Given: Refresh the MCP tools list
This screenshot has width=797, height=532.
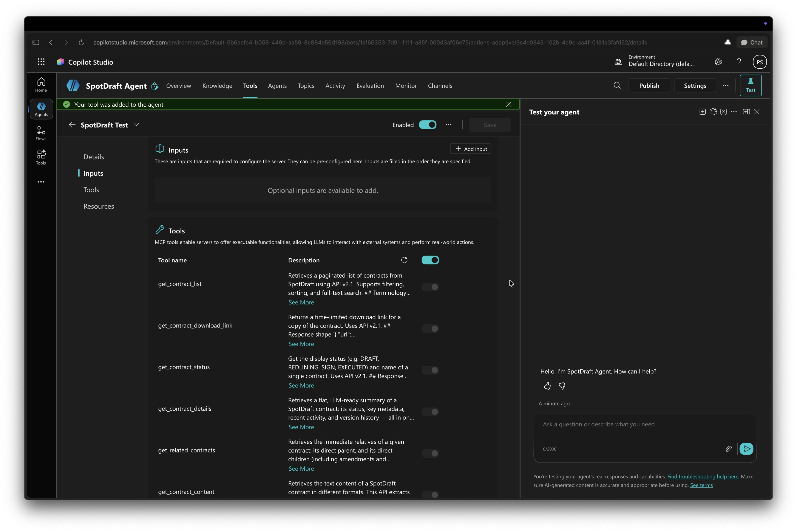Looking at the screenshot, I should (x=404, y=260).
